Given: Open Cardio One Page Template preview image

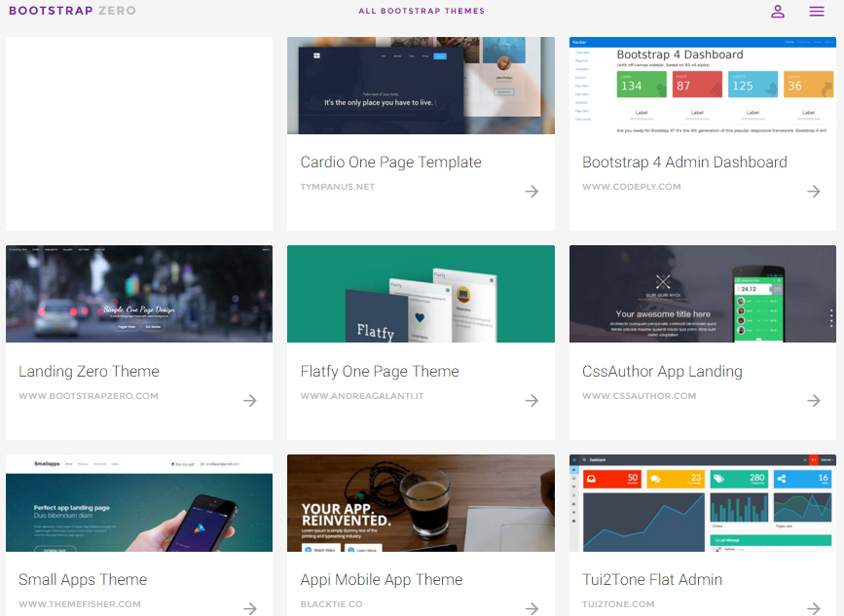Looking at the screenshot, I should point(421,86).
